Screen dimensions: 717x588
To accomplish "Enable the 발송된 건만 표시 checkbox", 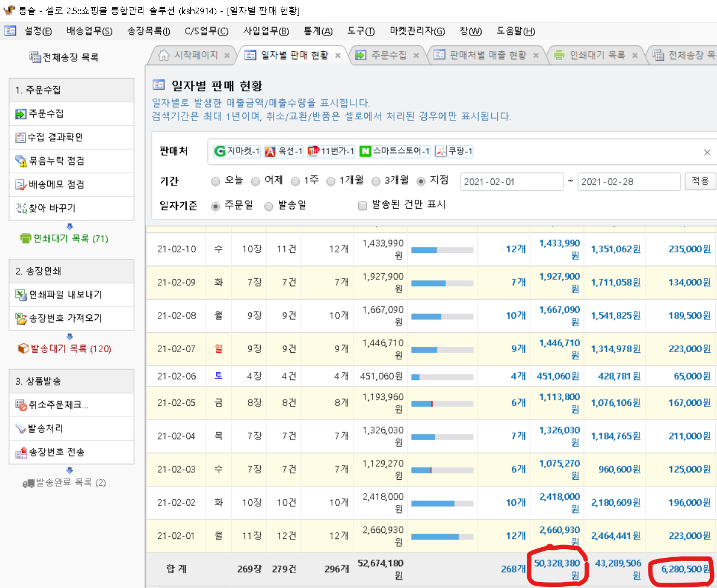I will pyautogui.click(x=363, y=206).
